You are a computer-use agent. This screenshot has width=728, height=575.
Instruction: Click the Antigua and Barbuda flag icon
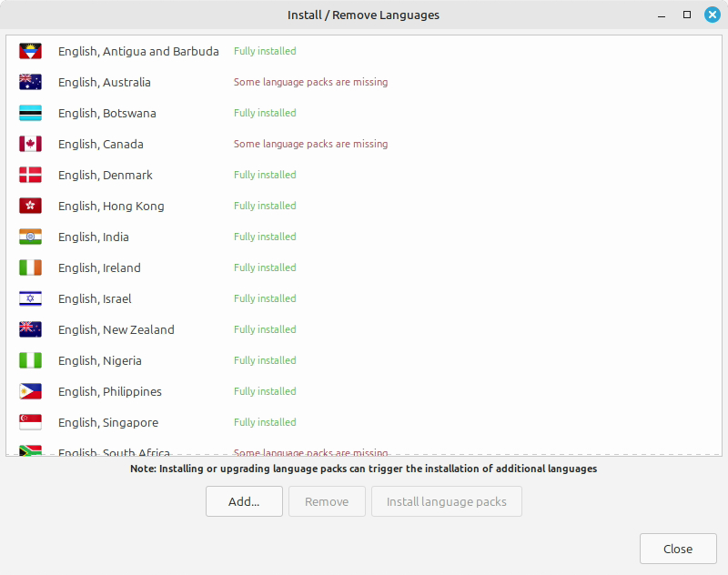pyautogui.click(x=30, y=52)
